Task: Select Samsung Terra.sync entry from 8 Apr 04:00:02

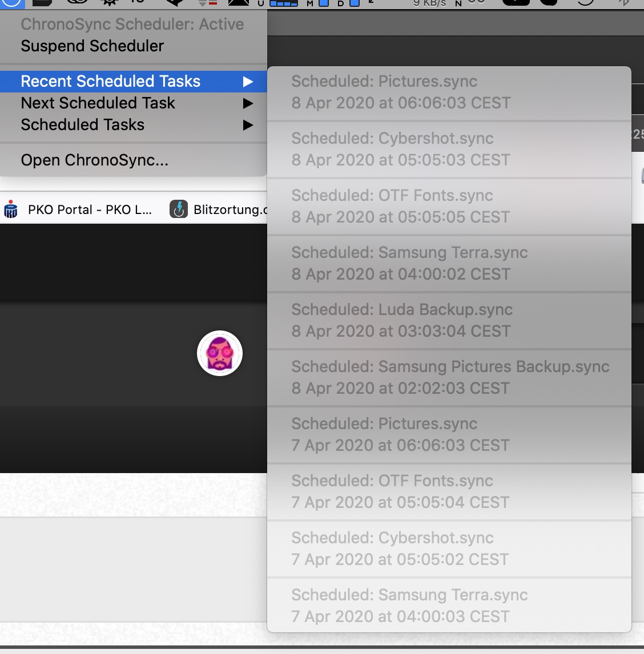Action: click(449, 264)
